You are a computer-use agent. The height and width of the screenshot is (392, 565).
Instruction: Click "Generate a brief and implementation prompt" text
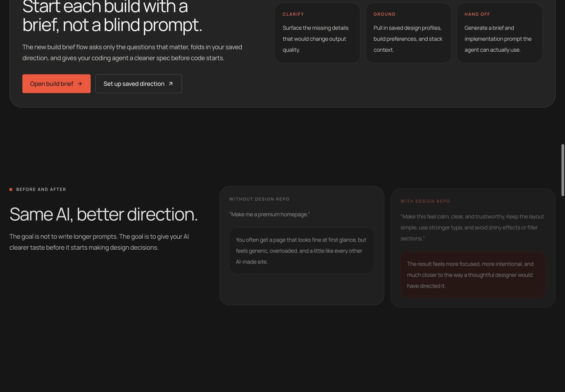coord(498,39)
